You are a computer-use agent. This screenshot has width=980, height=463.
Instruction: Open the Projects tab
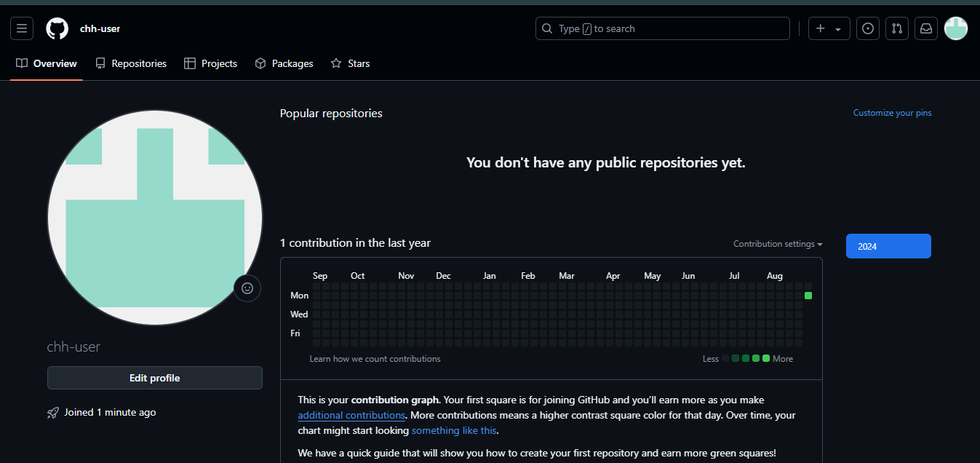(x=211, y=63)
